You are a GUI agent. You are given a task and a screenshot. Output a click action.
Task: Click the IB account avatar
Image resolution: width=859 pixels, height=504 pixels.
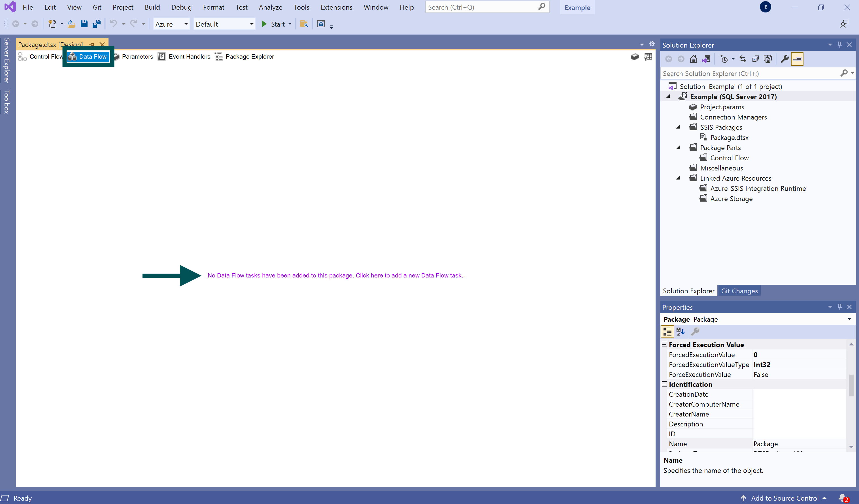point(765,7)
